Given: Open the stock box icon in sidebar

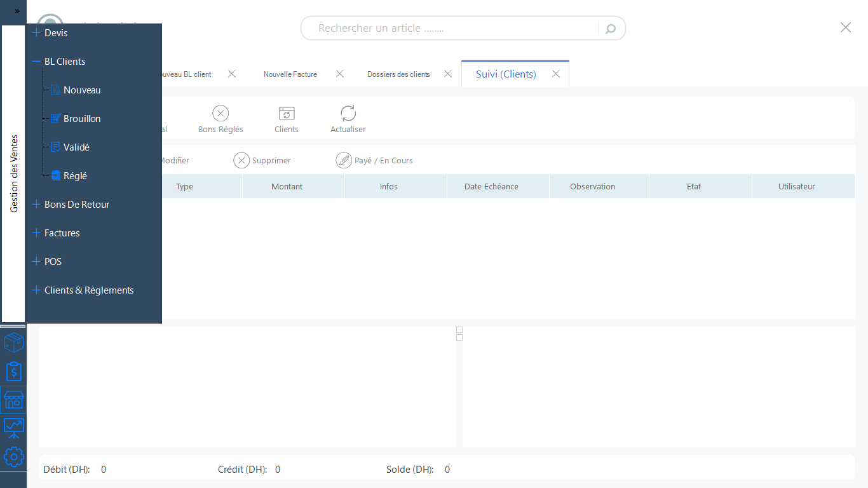Looking at the screenshot, I should pos(13,343).
